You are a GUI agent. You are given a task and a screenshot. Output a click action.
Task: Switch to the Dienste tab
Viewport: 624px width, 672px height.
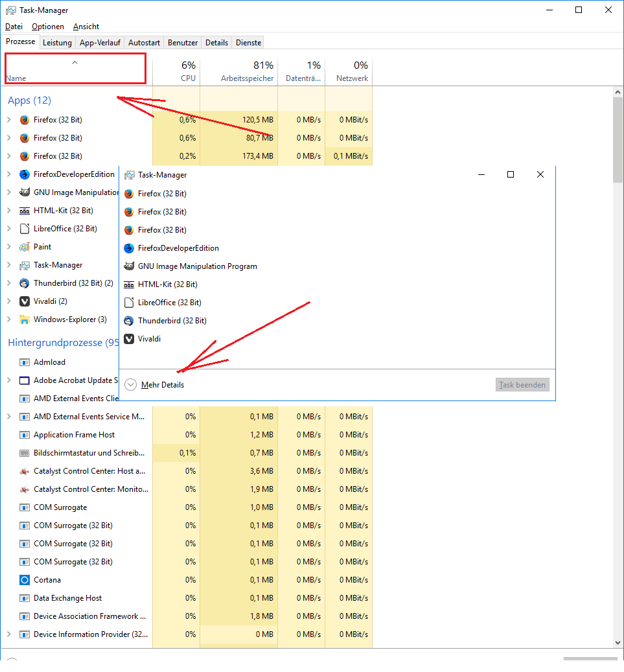249,42
